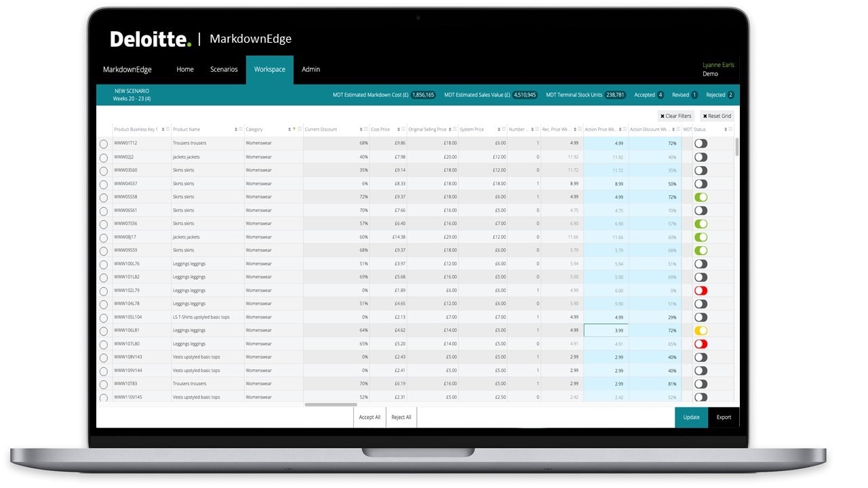
Task: Select row radio button for WWW105L104
Action: (x=104, y=318)
